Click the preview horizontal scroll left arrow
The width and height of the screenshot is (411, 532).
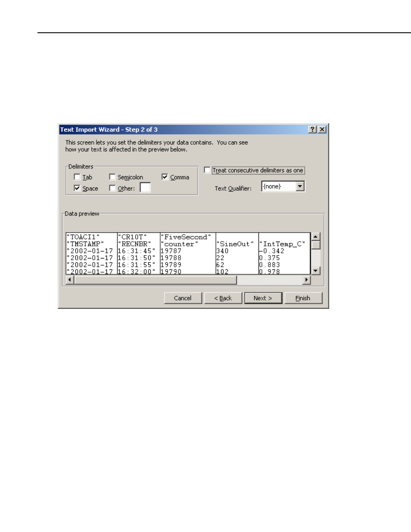[x=70, y=280]
